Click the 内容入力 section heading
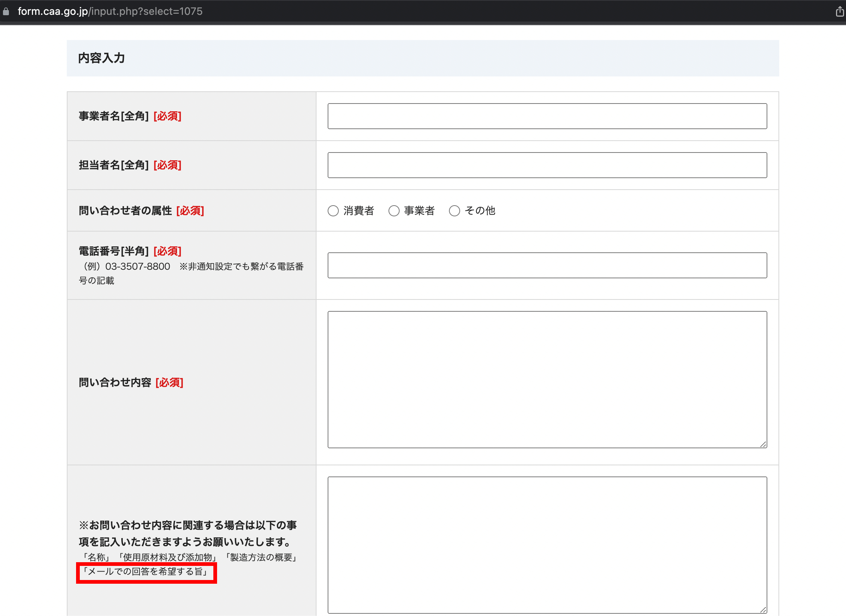Image resolution: width=846 pixels, height=616 pixels. pos(101,58)
